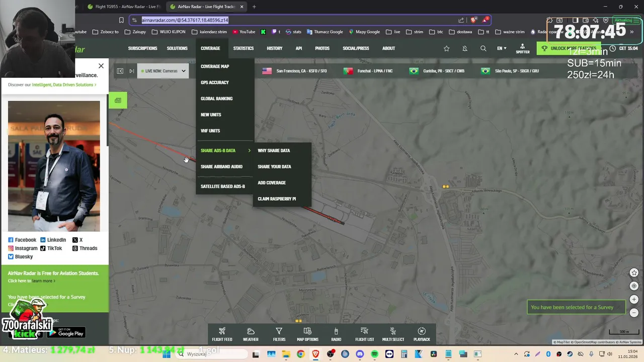This screenshot has height=362, width=644.
Task: Activate the Multi Select tool
Action: coord(393,334)
